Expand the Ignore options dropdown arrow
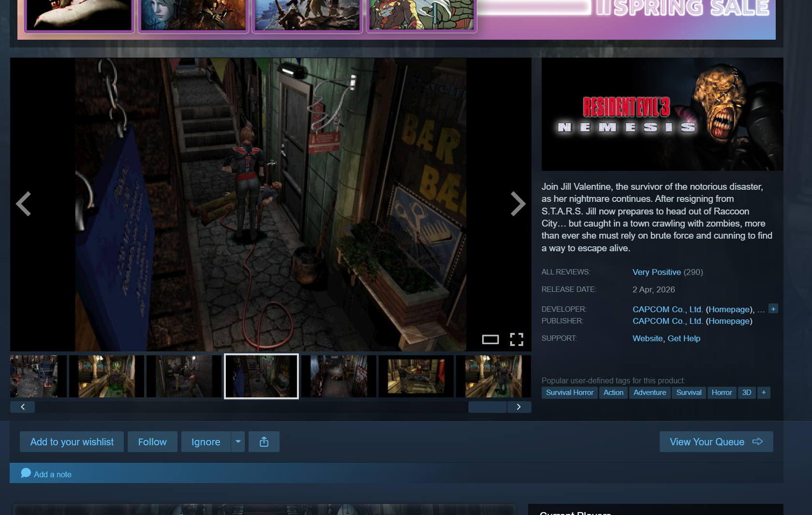This screenshot has height=515, width=812. pyautogui.click(x=238, y=442)
